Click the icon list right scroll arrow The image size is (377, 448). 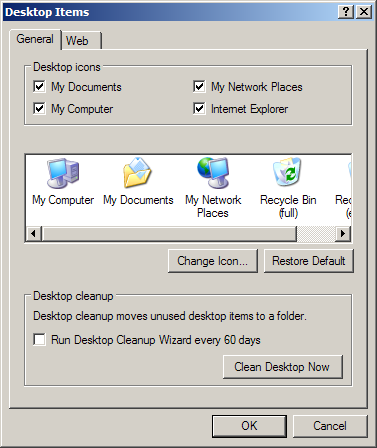coord(343,233)
